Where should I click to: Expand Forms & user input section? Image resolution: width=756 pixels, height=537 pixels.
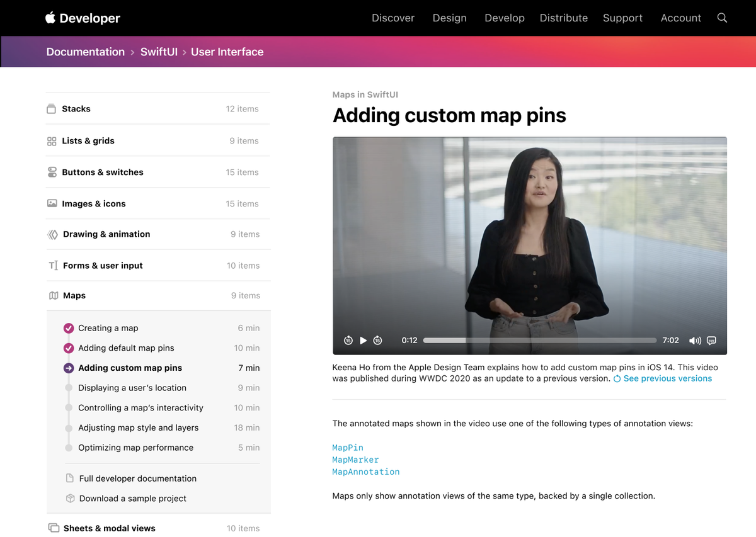pyautogui.click(x=157, y=265)
